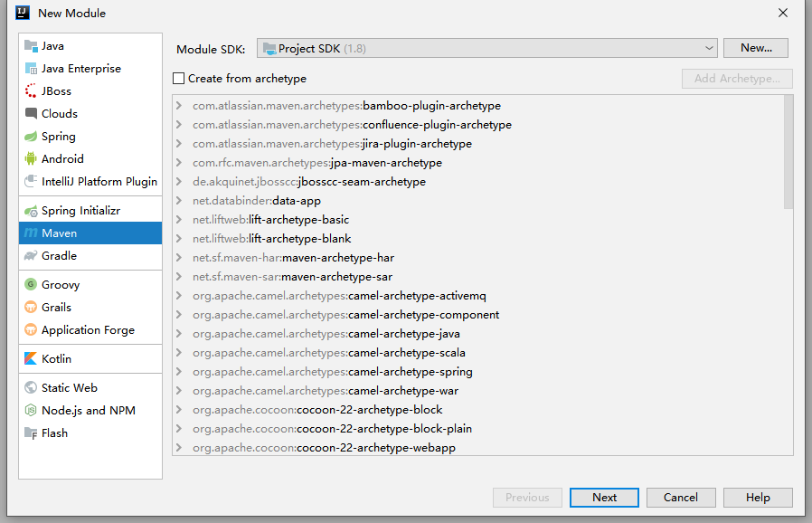The width and height of the screenshot is (812, 523).
Task: Expand the bamboo-plugin-archetype entry
Action: (179, 106)
